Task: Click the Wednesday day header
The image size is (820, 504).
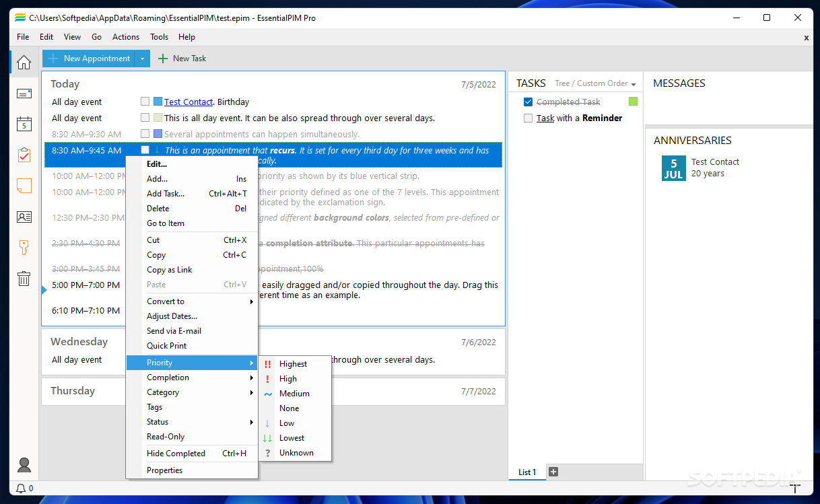Action: [79, 342]
